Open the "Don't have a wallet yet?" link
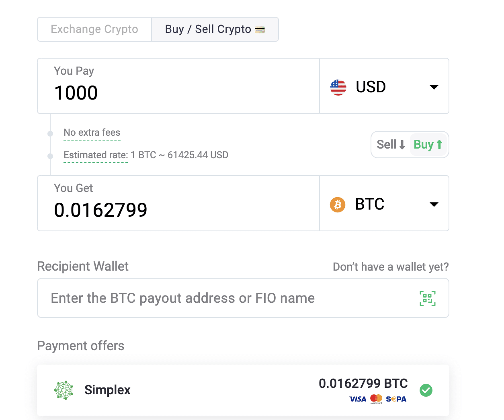504x420 pixels. pyautogui.click(x=391, y=267)
